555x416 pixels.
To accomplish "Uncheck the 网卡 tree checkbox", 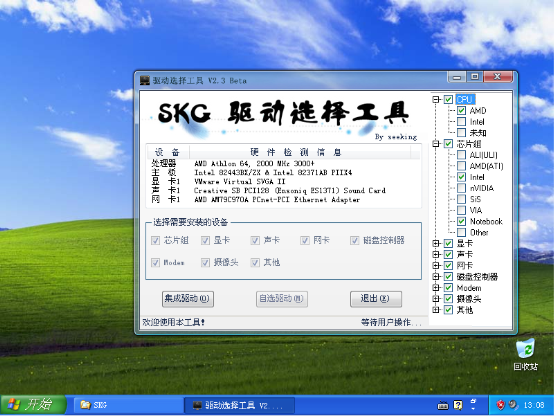I will [448, 265].
